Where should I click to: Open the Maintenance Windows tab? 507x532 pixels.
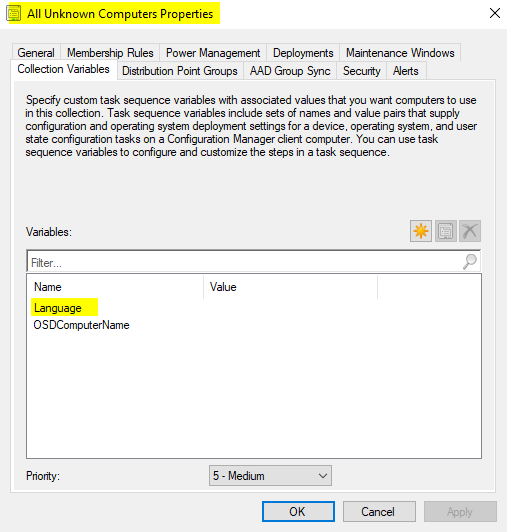tap(400, 53)
